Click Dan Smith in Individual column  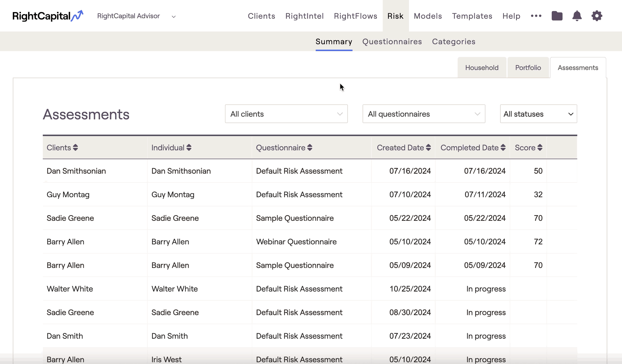point(169,336)
